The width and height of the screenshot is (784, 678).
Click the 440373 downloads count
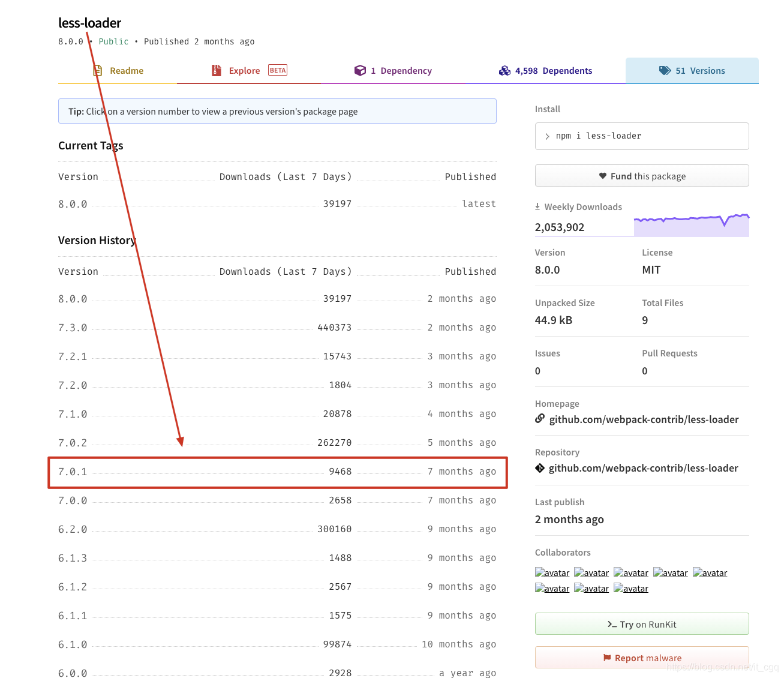click(x=335, y=328)
